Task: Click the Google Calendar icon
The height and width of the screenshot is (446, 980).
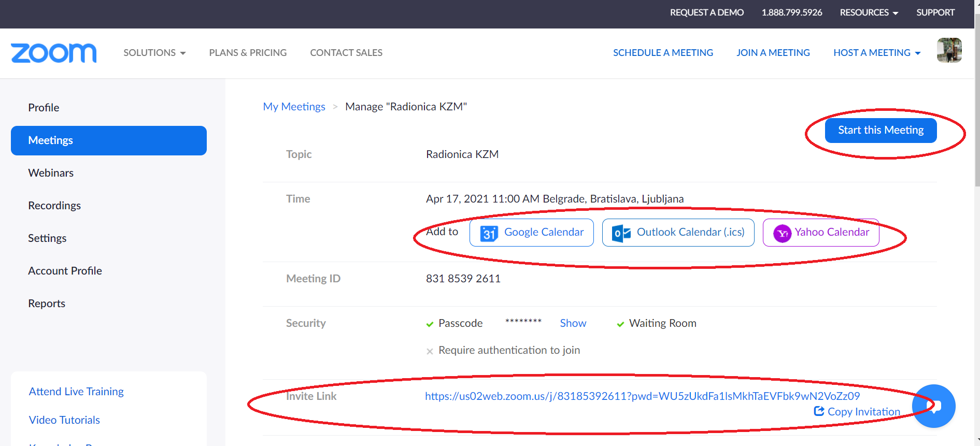Action: click(489, 233)
